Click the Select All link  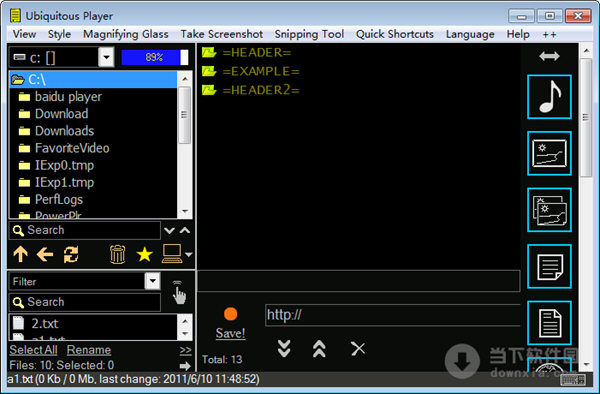coord(33,350)
